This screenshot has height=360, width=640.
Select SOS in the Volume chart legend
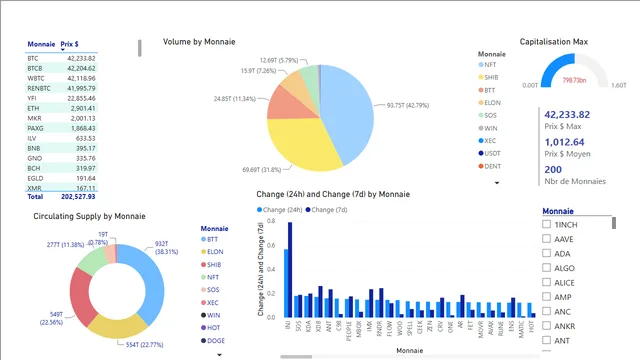click(x=488, y=116)
